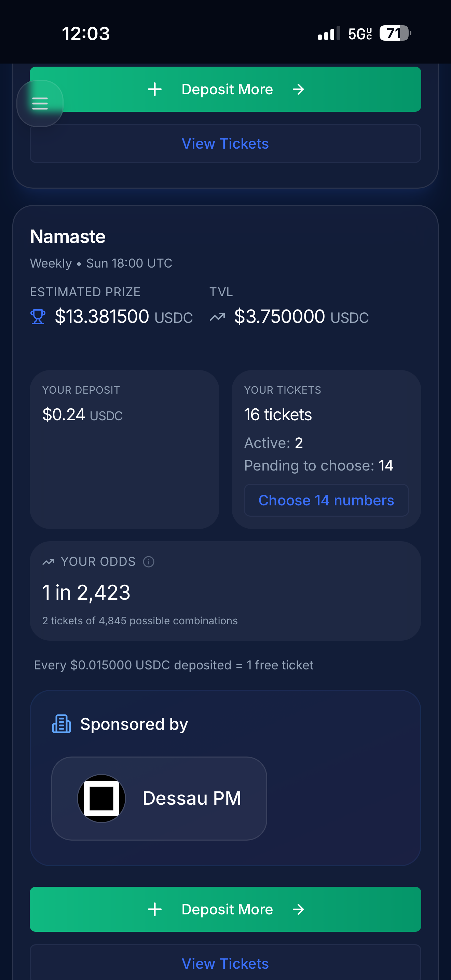This screenshot has width=451, height=980.
Task: Tap the battery indicator in status bar
Action: (x=395, y=33)
